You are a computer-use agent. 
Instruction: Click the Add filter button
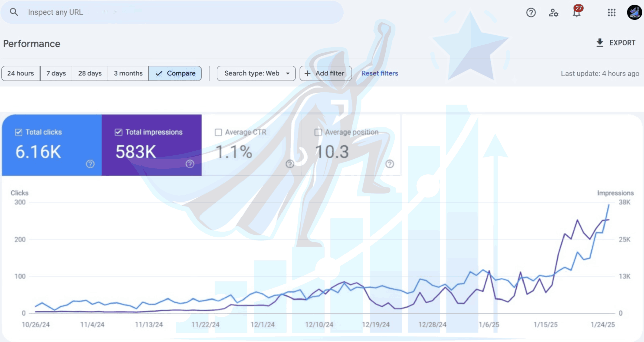click(x=325, y=73)
